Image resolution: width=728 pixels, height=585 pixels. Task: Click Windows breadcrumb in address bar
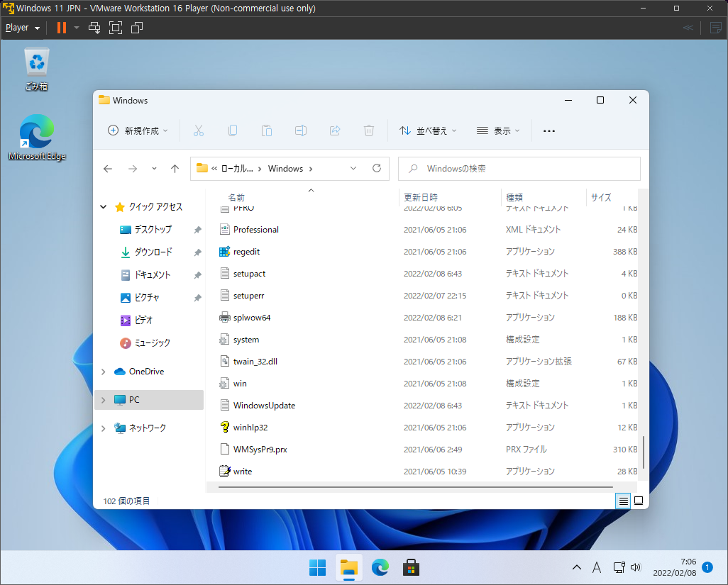tap(285, 169)
